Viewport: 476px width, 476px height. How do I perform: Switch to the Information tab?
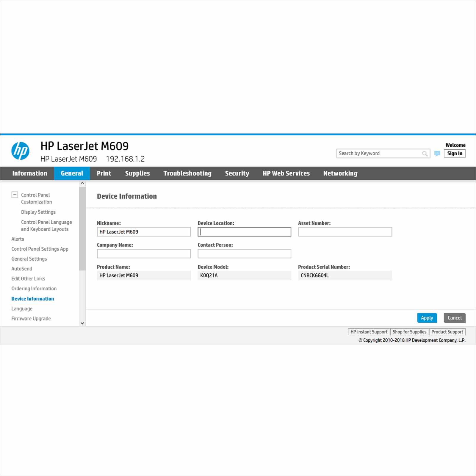pos(29,173)
